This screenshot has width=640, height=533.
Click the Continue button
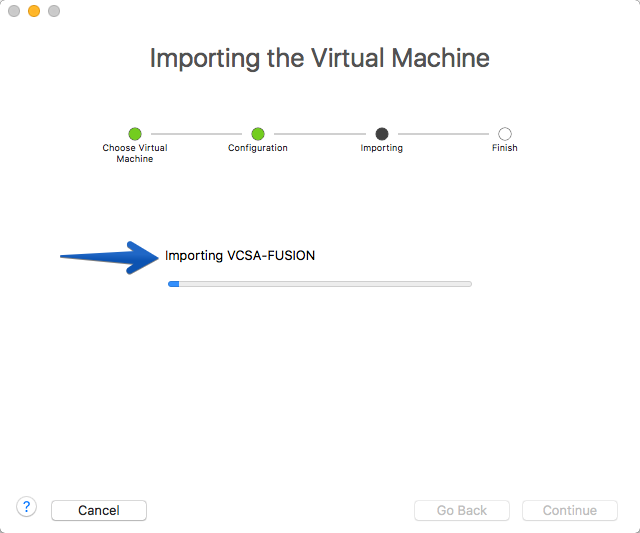[570, 510]
